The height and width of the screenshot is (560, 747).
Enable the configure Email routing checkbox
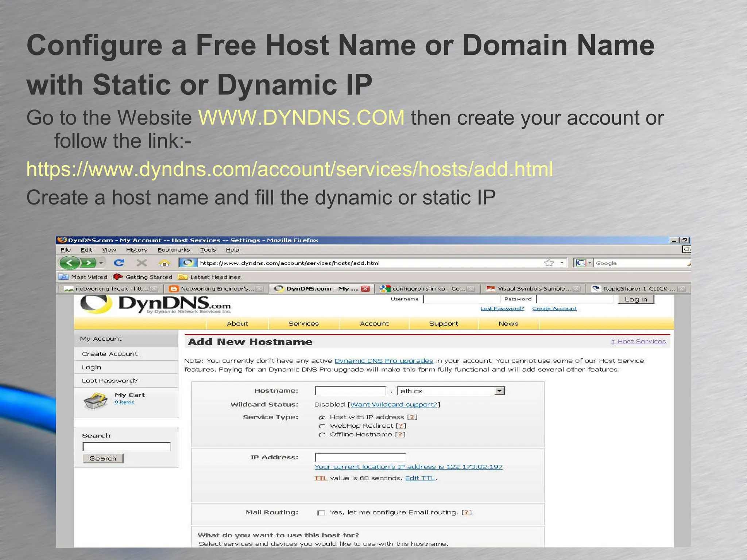(x=321, y=513)
